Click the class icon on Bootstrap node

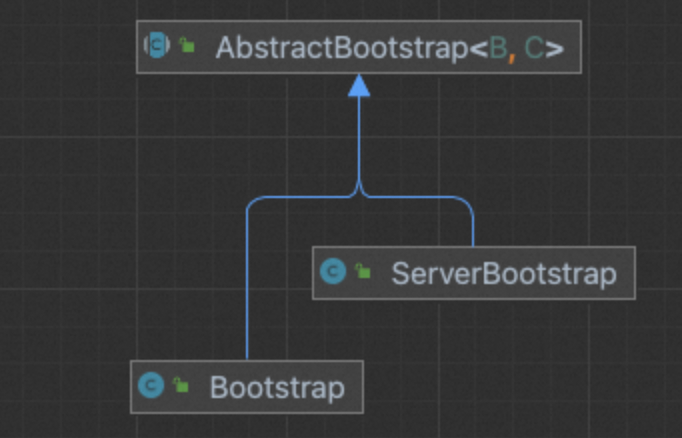coord(151,385)
